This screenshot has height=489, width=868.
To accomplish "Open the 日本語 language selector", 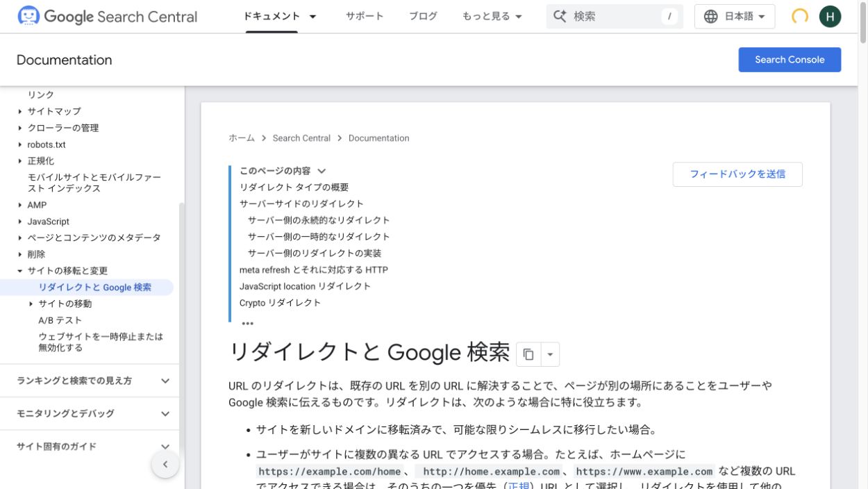I will coord(735,17).
